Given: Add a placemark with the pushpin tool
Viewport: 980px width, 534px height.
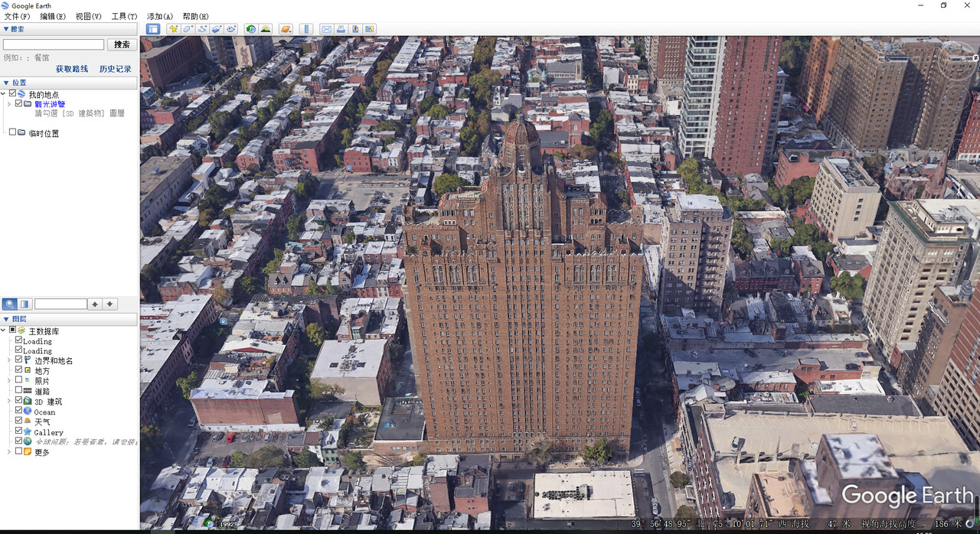Looking at the screenshot, I should [173, 28].
